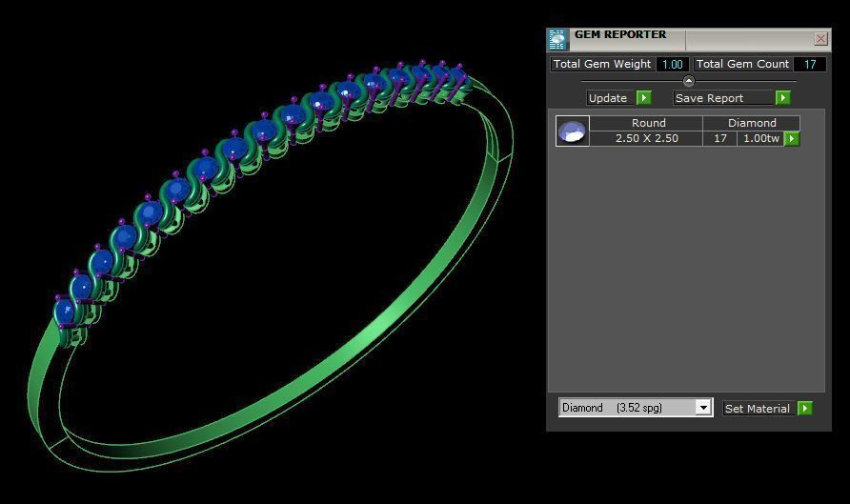Click the Total Gem Count value 17
This screenshot has width=850, height=504.
tap(810, 65)
